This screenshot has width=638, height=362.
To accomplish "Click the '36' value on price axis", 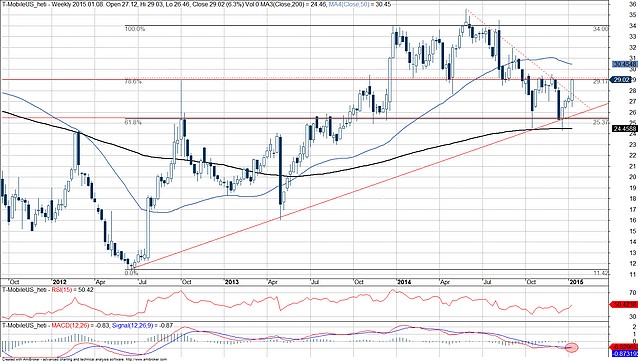I will (632, 4).
